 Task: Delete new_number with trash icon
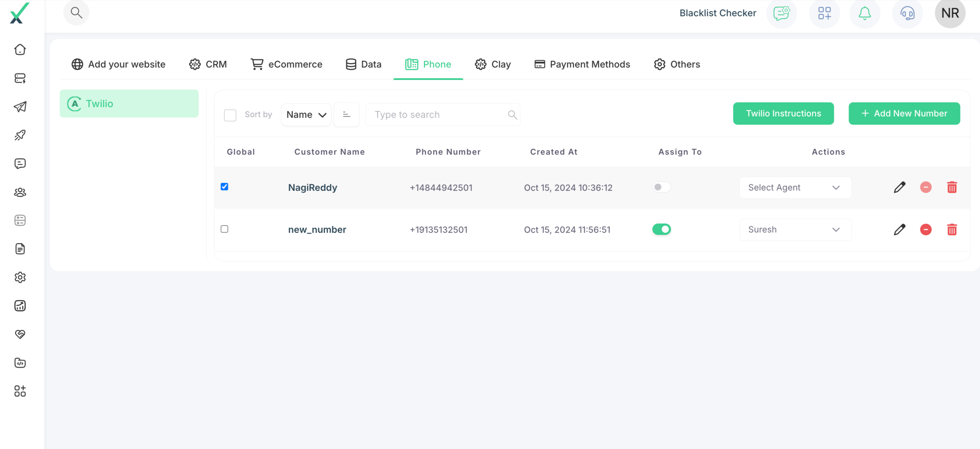tap(951, 230)
